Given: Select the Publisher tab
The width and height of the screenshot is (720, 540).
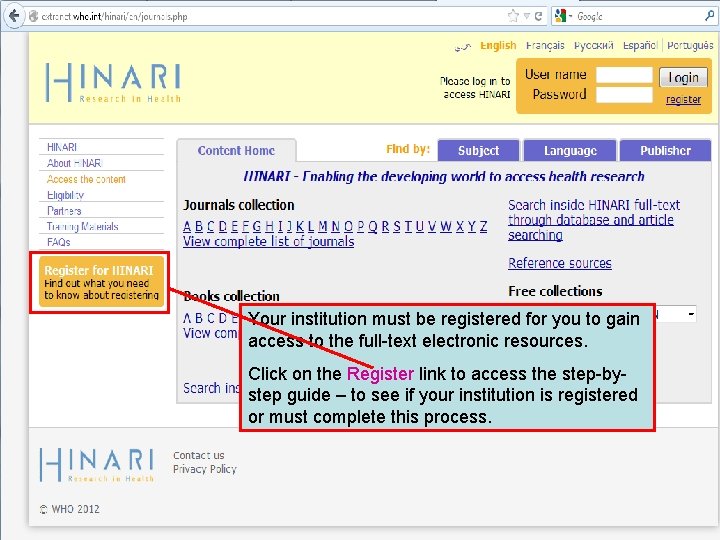Looking at the screenshot, I should click(x=665, y=151).
